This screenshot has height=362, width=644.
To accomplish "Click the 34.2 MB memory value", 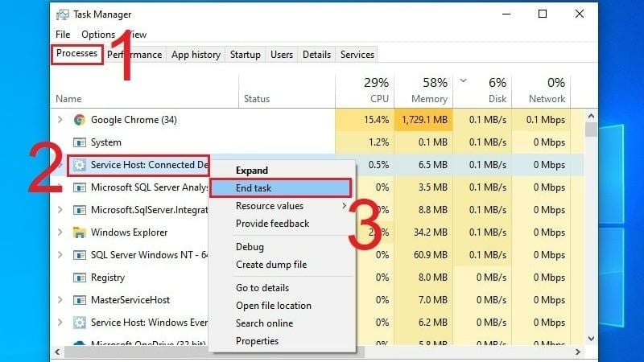I will pos(430,232).
